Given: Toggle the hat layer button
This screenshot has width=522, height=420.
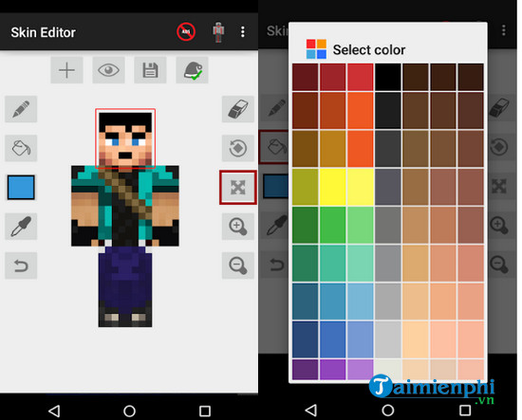Looking at the screenshot, I should [192, 70].
